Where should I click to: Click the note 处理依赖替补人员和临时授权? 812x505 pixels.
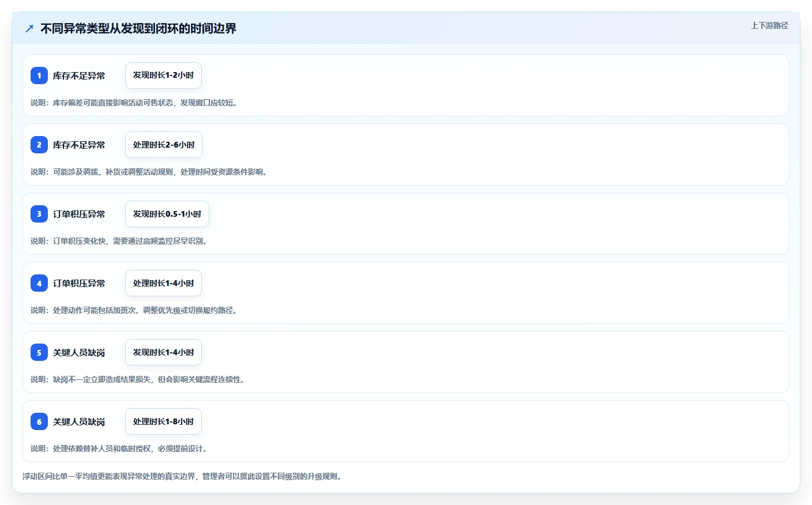102,449
